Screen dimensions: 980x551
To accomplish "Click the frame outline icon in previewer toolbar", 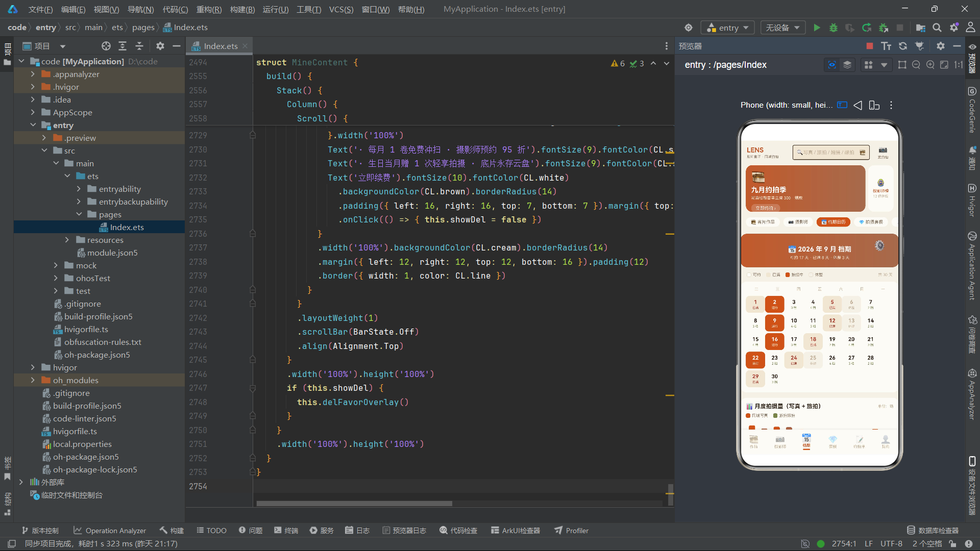I will click(902, 65).
